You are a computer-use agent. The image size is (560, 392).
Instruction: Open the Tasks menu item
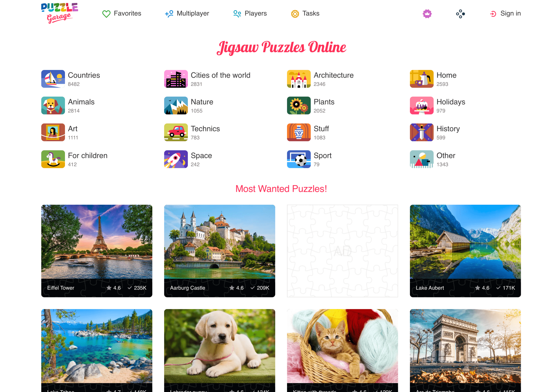pyautogui.click(x=305, y=13)
